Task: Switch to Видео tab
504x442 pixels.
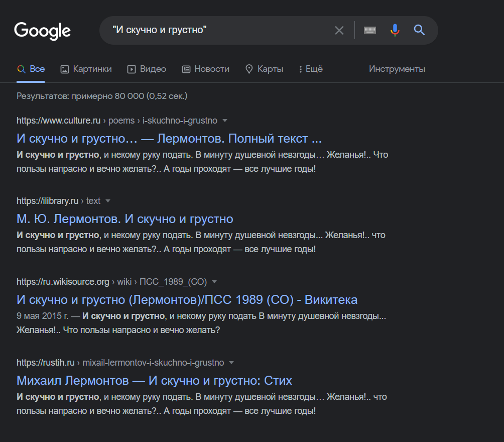Action: (147, 69)
